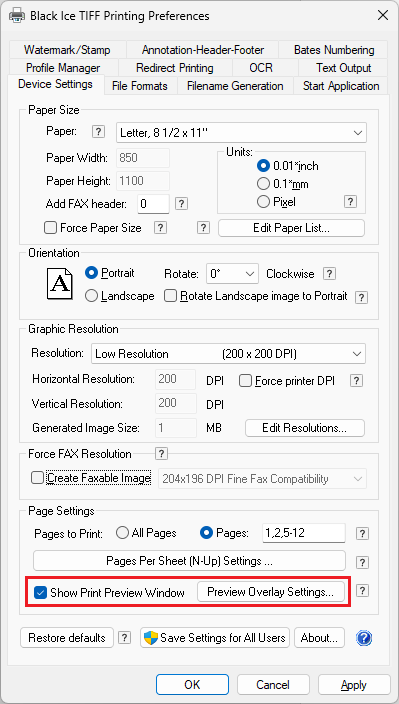Open Preview Overlay Settings
The width and height of the screenshot is (399, 704).
coord(271,592)
